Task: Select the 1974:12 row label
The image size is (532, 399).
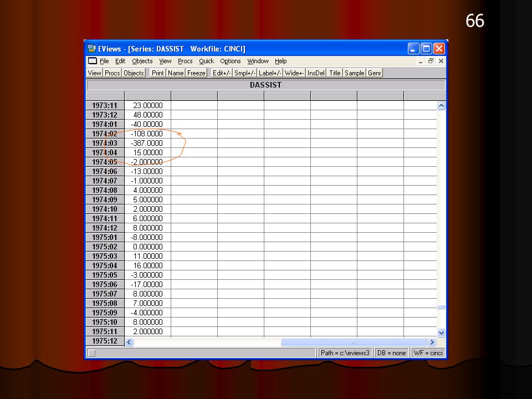Action: click(105, 228)
